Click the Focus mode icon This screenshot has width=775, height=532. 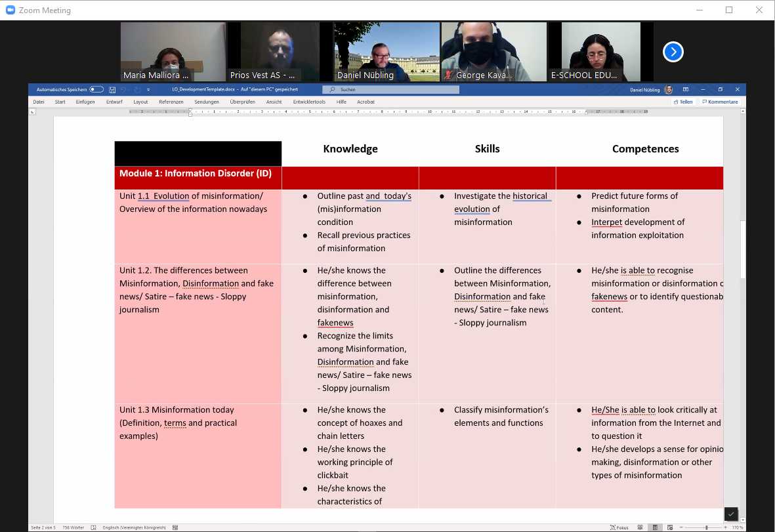(x=619, y=527)
